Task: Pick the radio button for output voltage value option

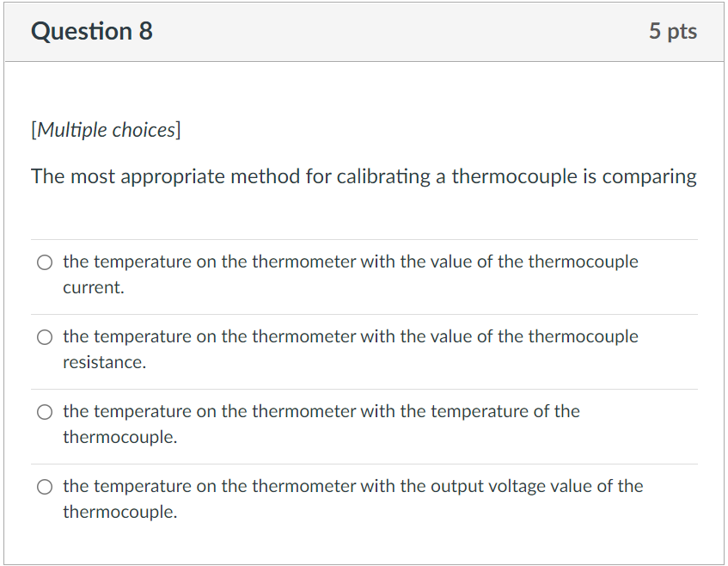Action: pos(44,487)
